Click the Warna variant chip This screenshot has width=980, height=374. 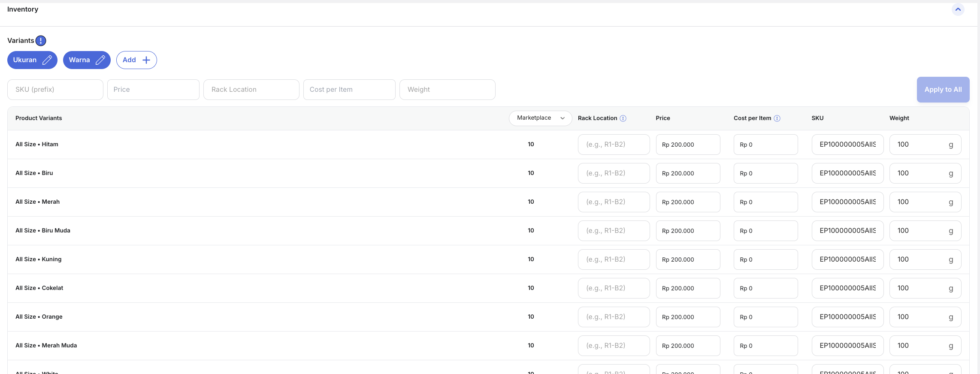(x=87, y=60)
